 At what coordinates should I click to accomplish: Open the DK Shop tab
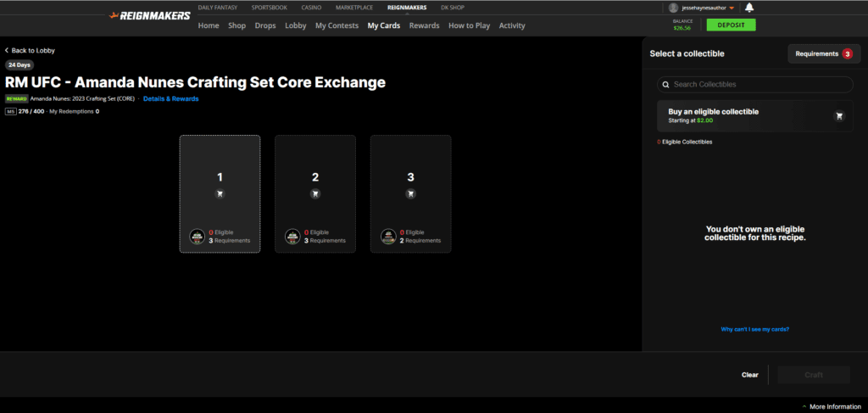(453, 8)
